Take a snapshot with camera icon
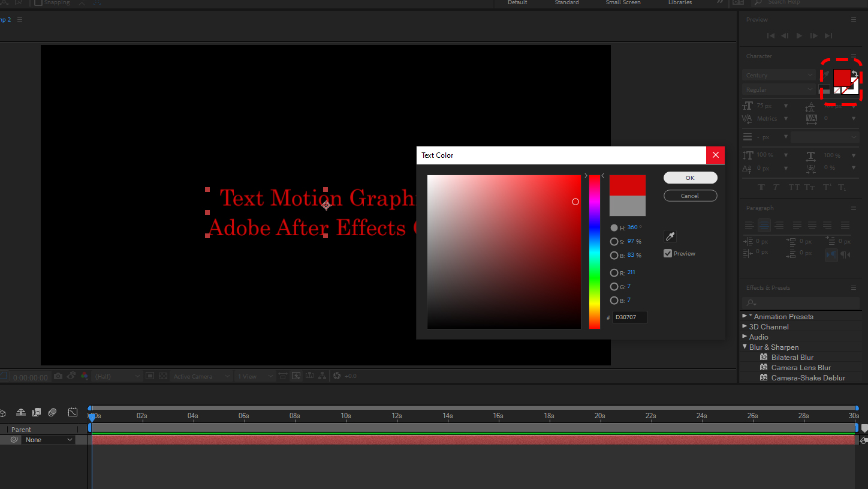The height and width of the screenshot is (489, 868). coord(58,376)
